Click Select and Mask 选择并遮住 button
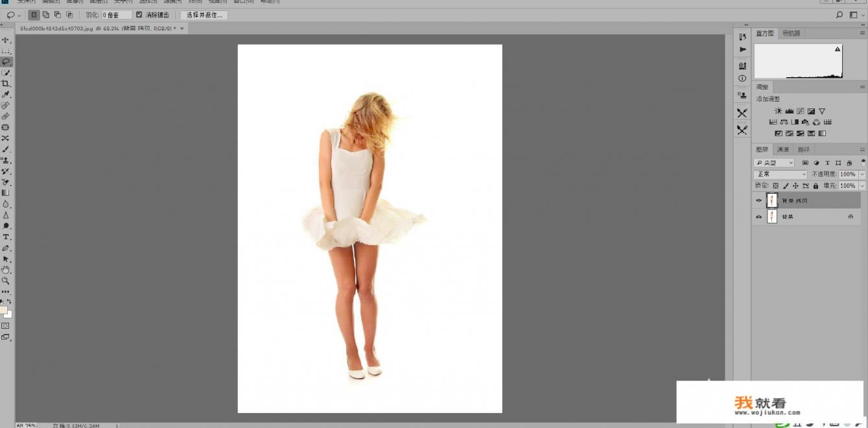Image resolution: width=868 pixels, height=428 pixels. [204, 14]
